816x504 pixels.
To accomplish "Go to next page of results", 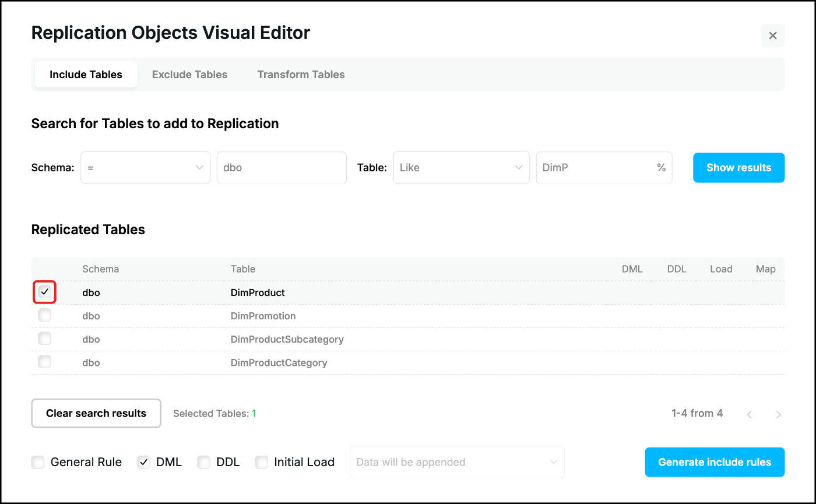I will click(x=779, y=414).
